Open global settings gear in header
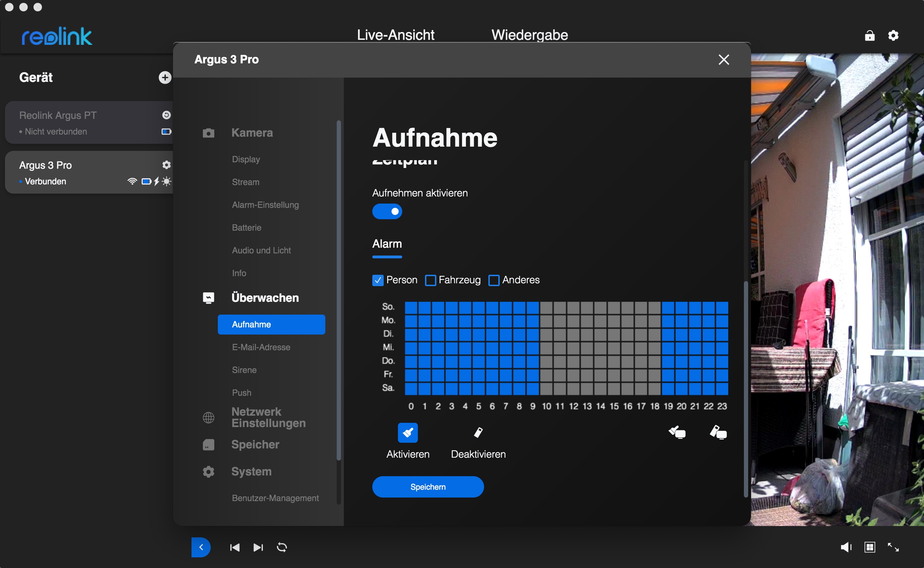The height and width of the screenshot is (568, 924). (x=893, y=36)
